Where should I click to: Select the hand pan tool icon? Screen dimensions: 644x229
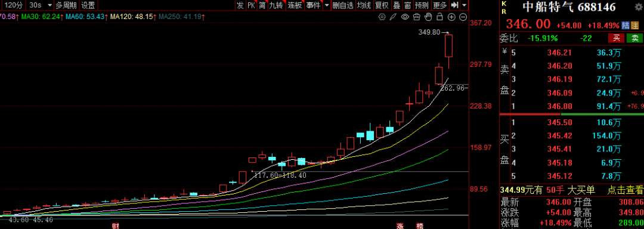428,17
